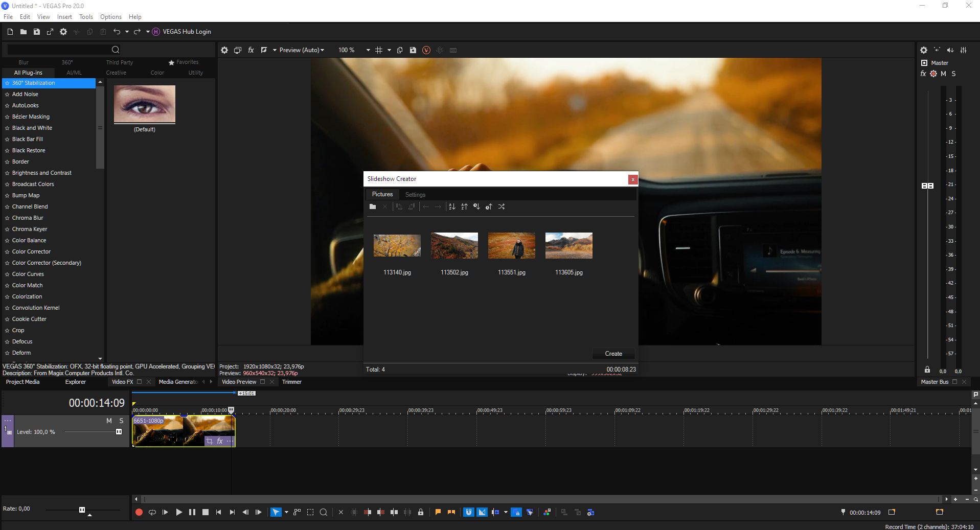
Task: Toggle snapping with the magnet icon
Action: click(469, 512)
